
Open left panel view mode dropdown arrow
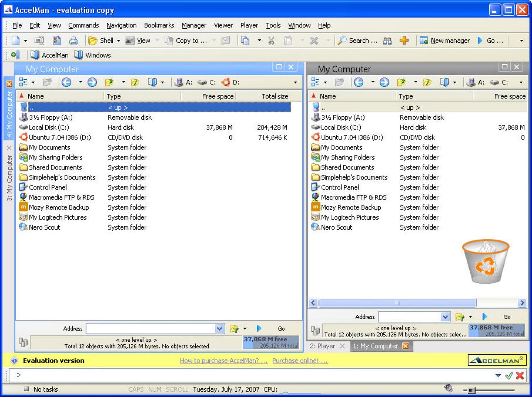tap(33, 82)
